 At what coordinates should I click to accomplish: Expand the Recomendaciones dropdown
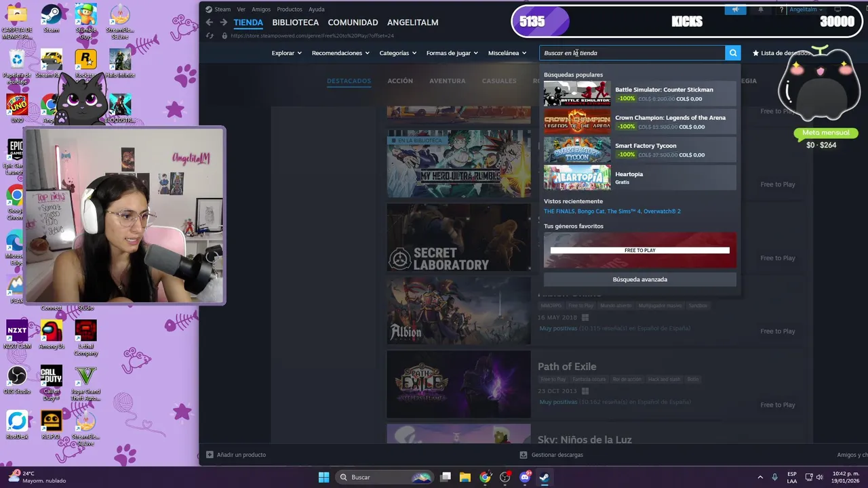click(x=340, y=53)
